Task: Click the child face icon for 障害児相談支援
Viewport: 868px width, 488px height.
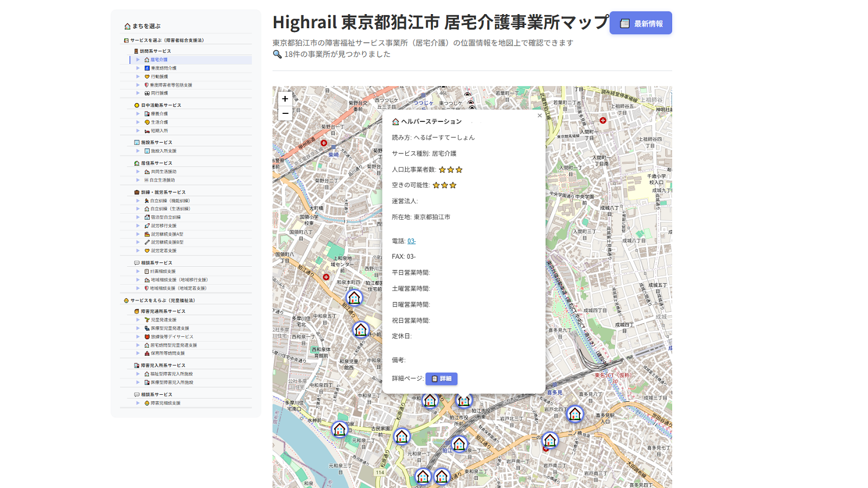Action: tap(146, 403)
